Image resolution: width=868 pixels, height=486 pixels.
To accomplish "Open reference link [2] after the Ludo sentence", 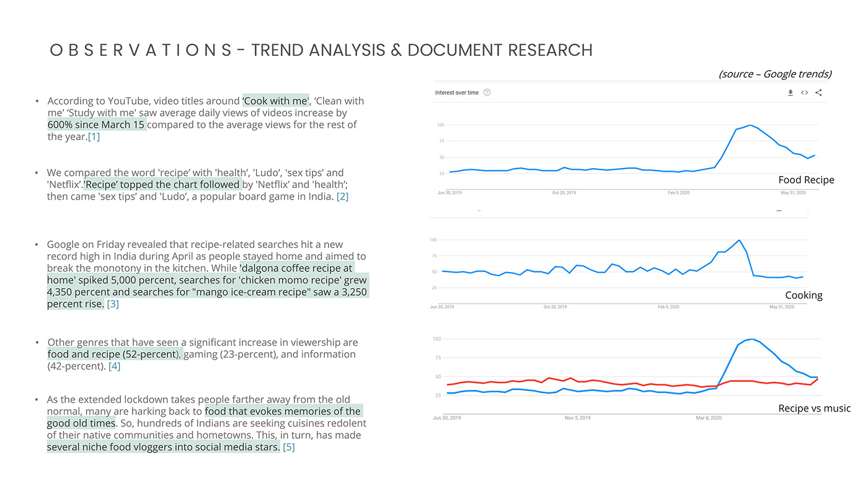I will pyautogui.click(x=342, y=197).
